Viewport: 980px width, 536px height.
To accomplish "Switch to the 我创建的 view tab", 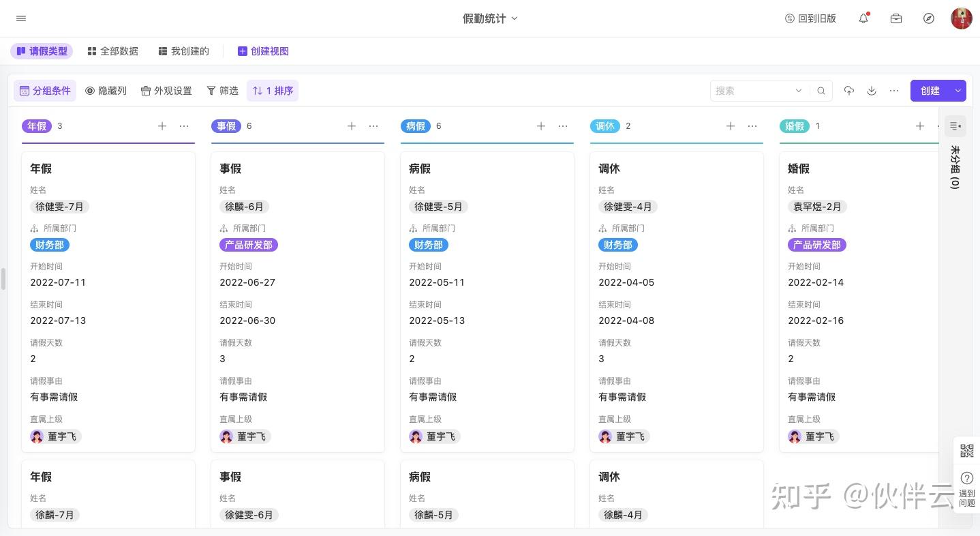I will 184,51.
